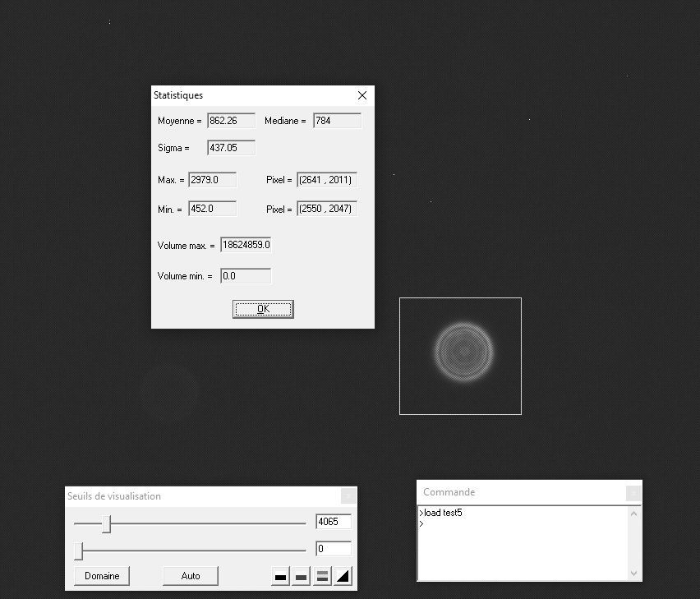Select the diffraction ring image window

[x=460, y=355]
